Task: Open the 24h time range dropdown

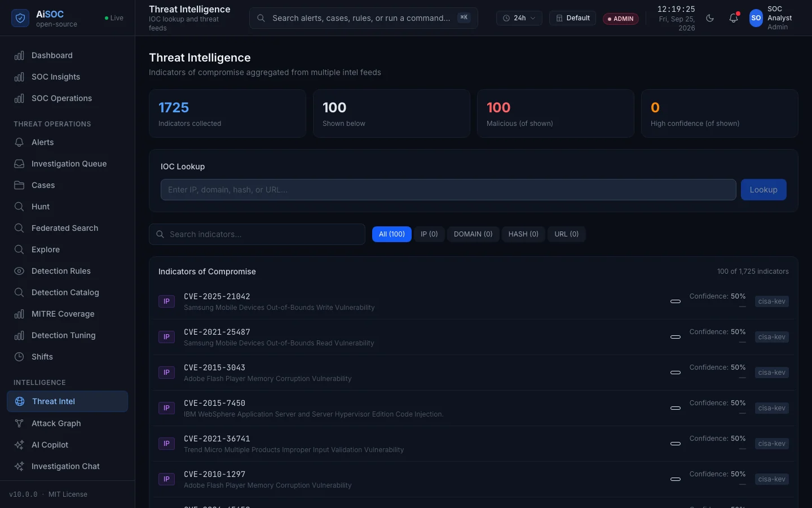Action: point(519,18)
